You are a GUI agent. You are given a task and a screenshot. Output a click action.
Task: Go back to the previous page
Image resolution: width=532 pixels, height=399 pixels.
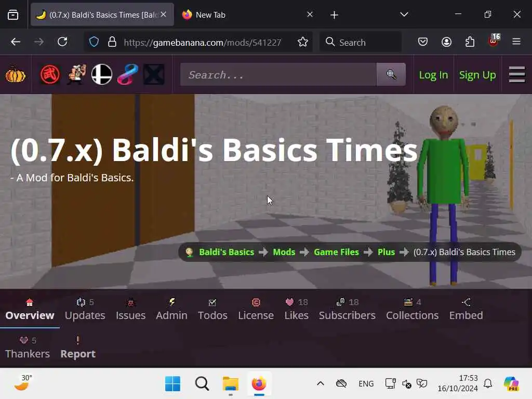point(16,42)
